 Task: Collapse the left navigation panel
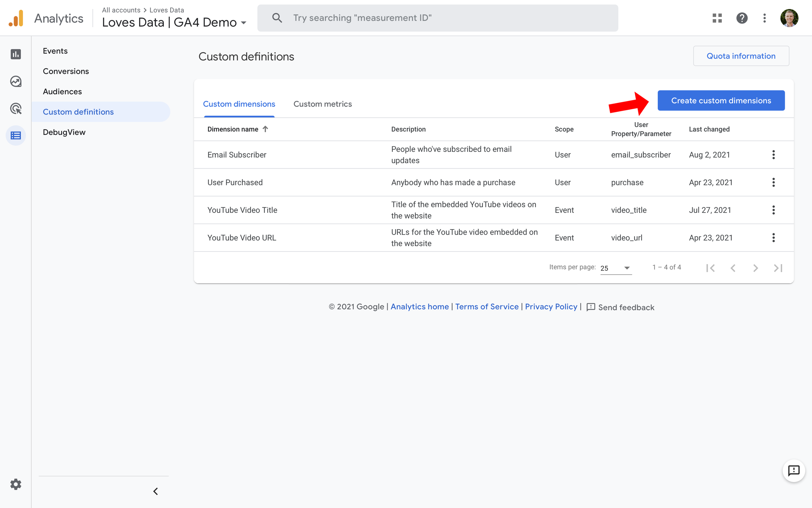tap(156, 491)
